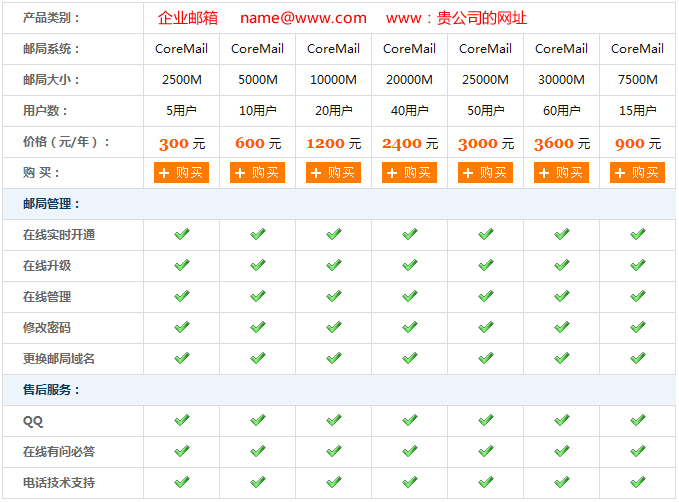
Task: Select the 5000M mailbox size cell
Action: (x=258, y=80)
